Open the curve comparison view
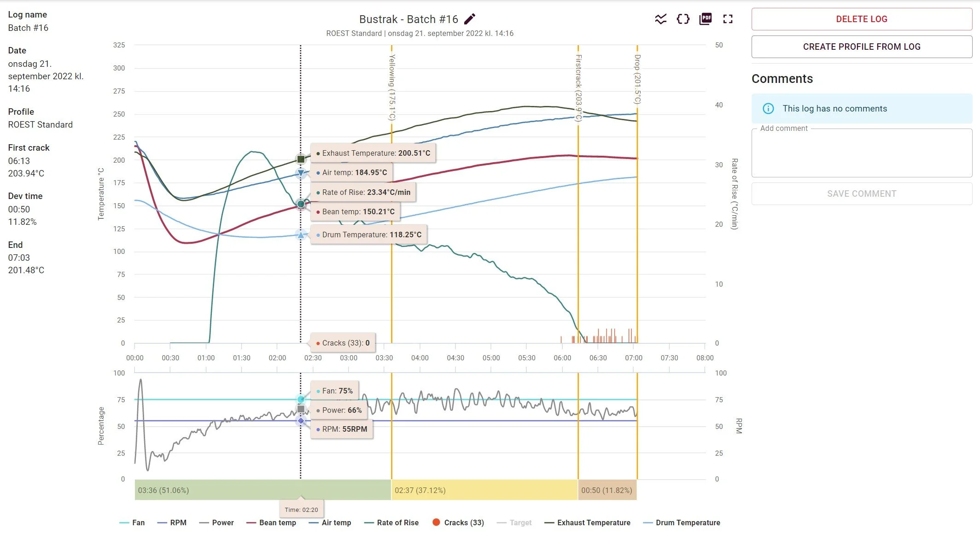 tap(661, 19)
